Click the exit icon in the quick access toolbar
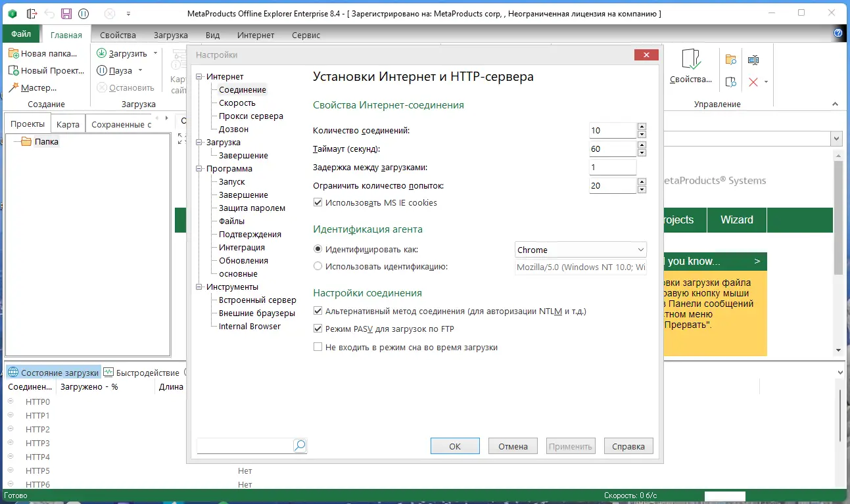Screen dimensions: 850x504 tap(32, 13)
